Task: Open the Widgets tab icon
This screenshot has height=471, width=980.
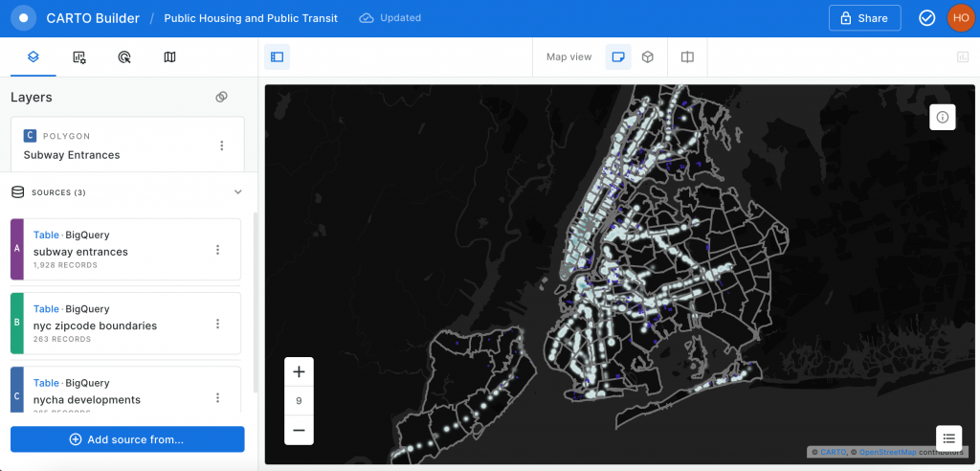Action: (79, 56)
